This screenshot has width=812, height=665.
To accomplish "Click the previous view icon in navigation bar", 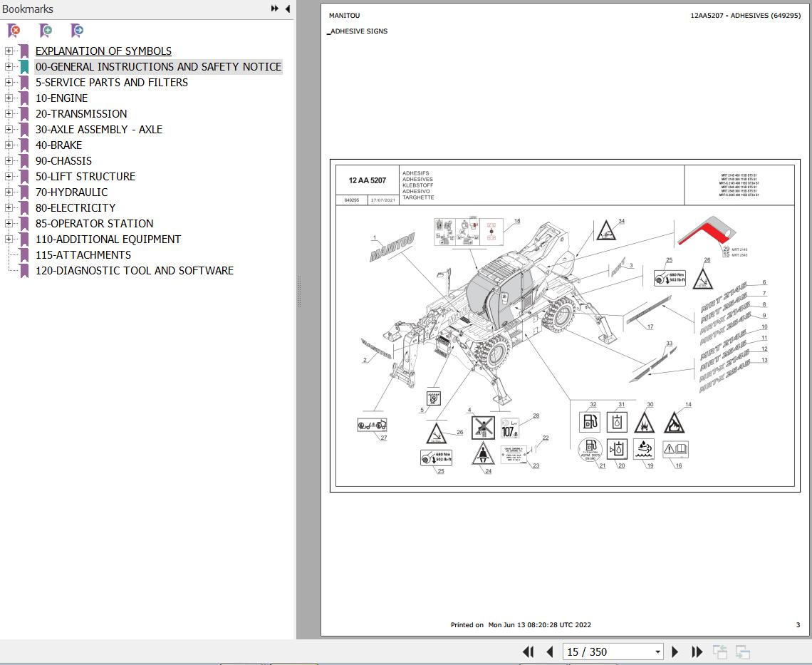I will [720, 651].
